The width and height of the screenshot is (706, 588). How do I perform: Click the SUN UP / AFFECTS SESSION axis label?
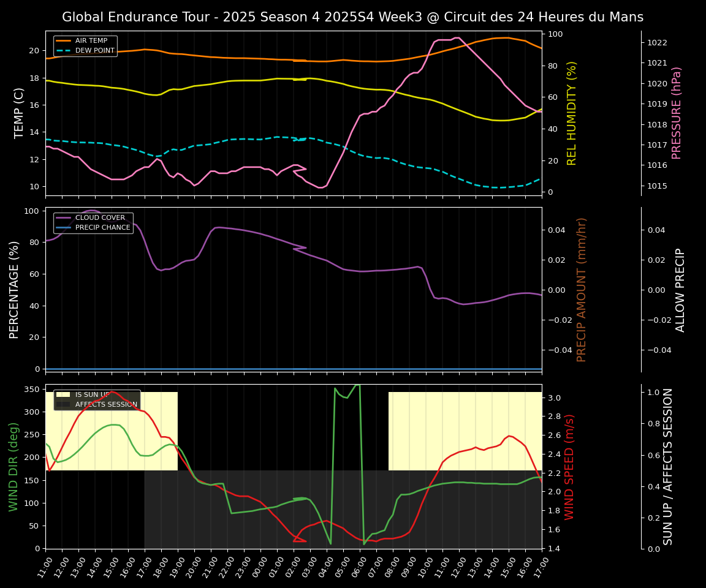coord(668,467)
